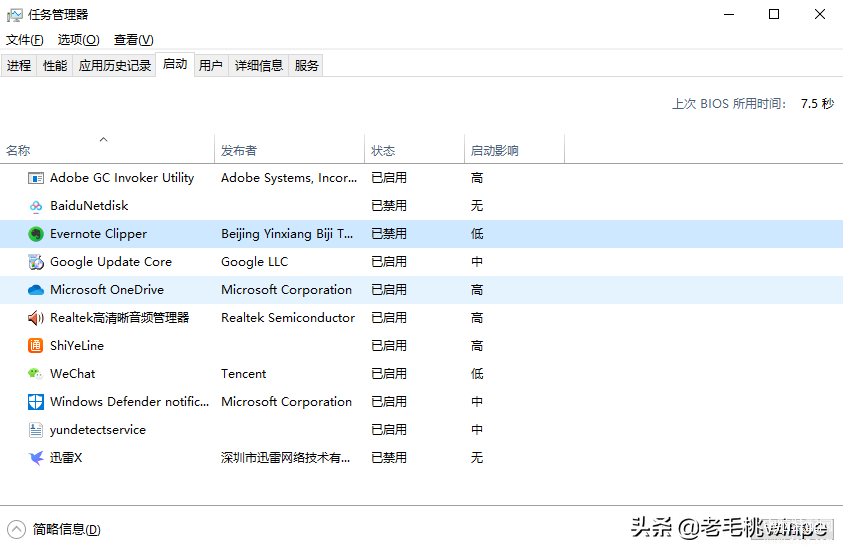Switch to the 进程 tab
Screen dimensions: 843x554
[x=19, y=66]
